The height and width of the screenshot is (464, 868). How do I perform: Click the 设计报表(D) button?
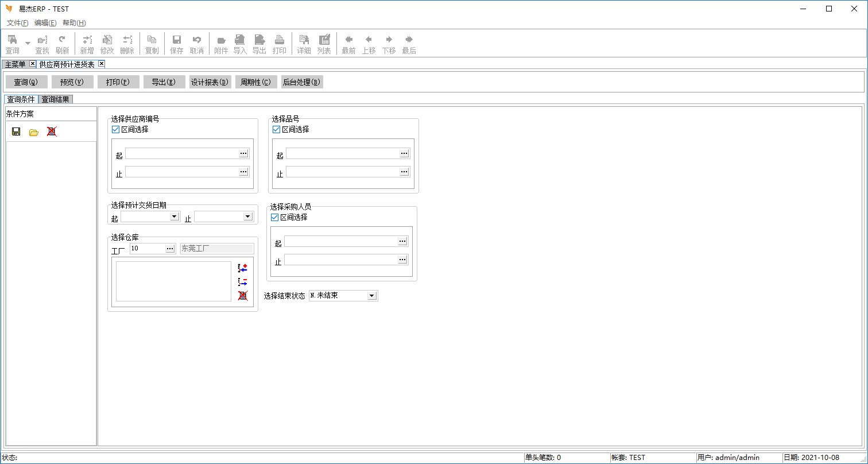[210, 82]
